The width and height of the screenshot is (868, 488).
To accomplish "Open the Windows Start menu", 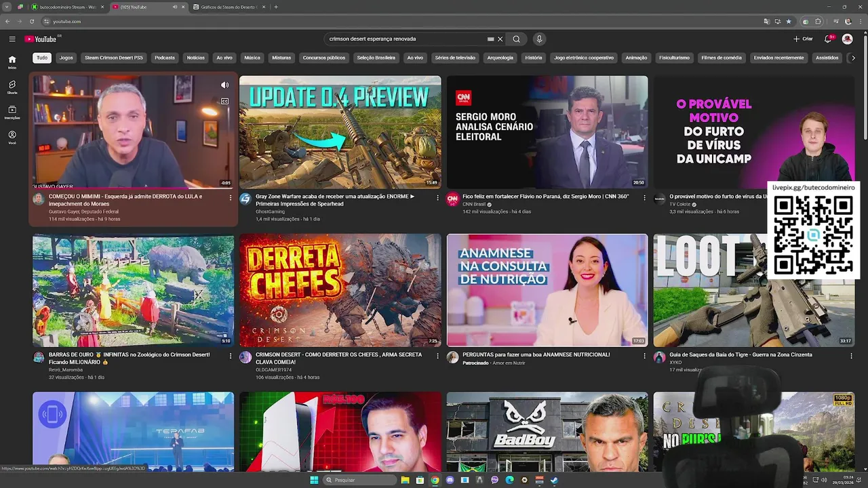I will click(314, 480).
